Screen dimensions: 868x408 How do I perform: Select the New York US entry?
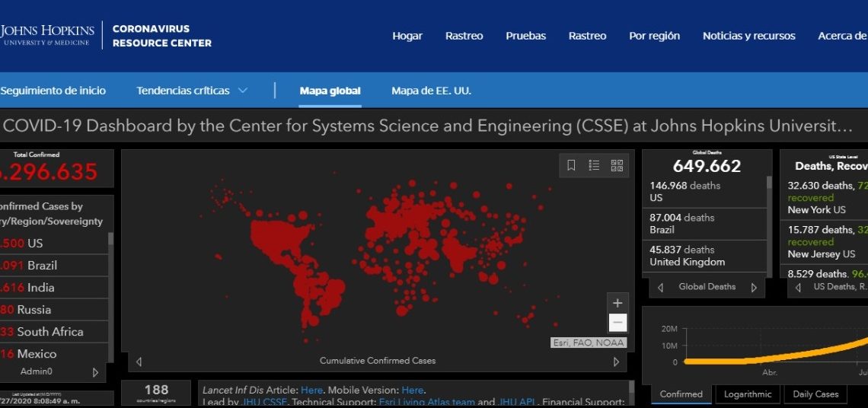[825, 198]
